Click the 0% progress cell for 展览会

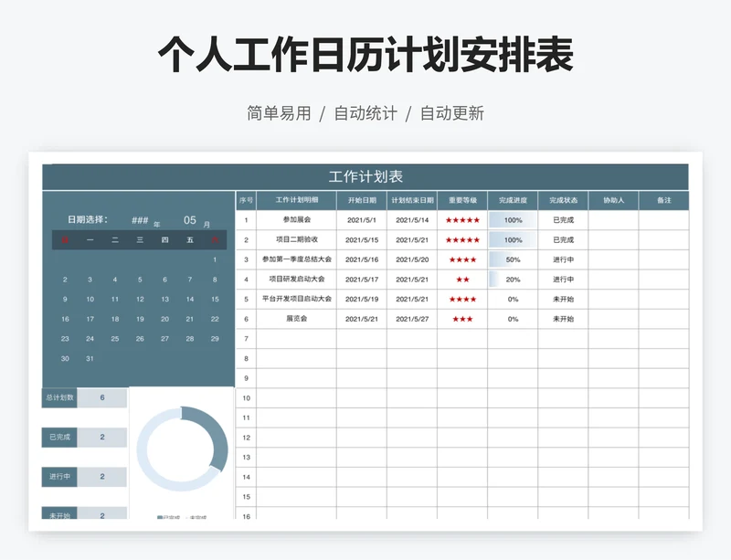513,319
